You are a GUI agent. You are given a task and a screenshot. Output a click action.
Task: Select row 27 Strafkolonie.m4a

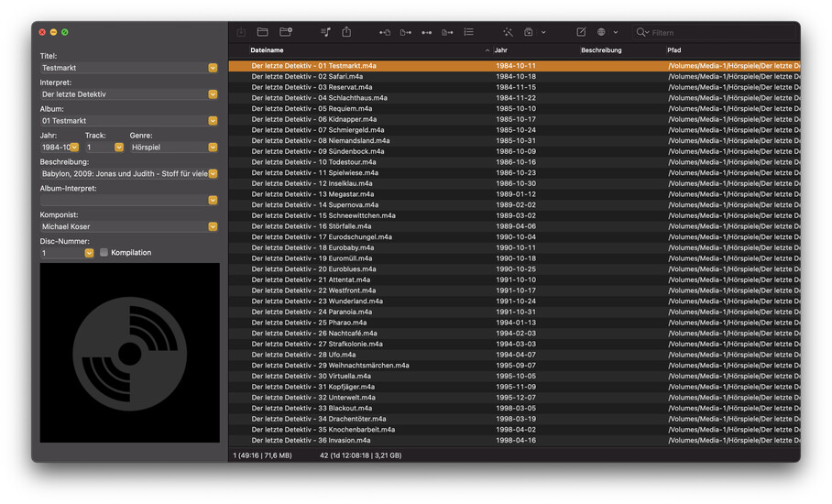coord(514,344)
